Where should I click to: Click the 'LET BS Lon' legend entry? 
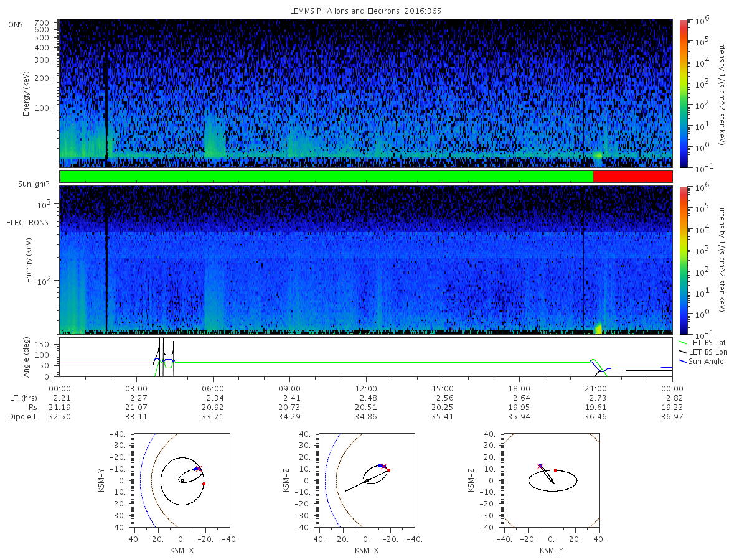click(703, 352)
